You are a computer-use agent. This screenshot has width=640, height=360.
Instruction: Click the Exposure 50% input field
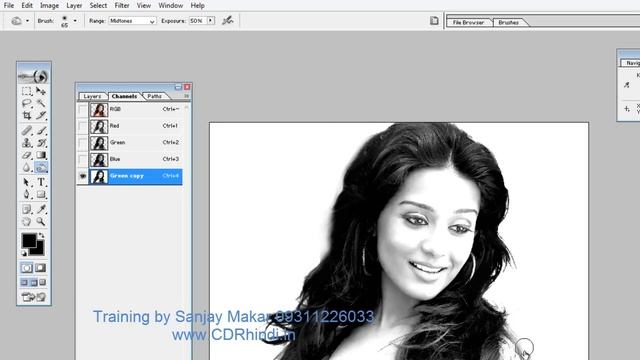198,20
